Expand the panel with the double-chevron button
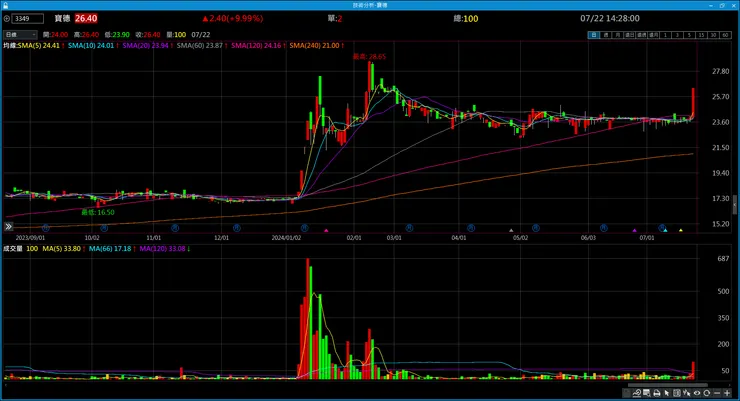The height and width of the screenshot is (401, 740). [8, 226]
